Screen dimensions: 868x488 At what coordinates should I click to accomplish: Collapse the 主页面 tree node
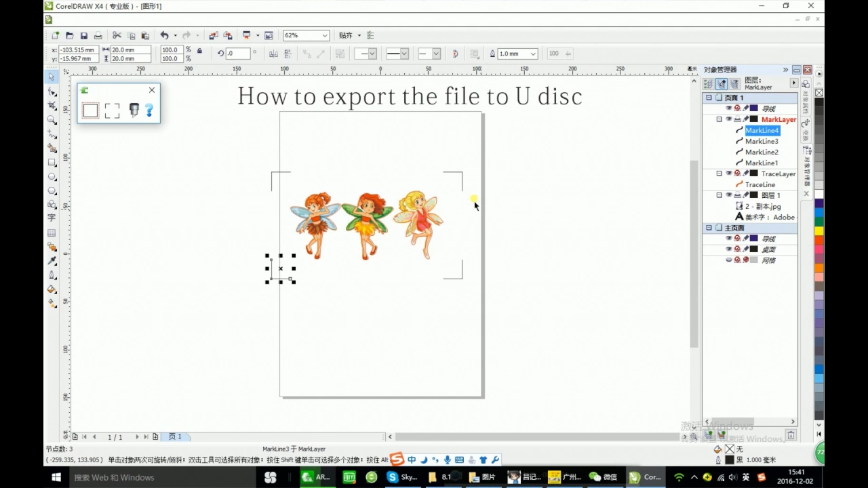pos(709,228)
